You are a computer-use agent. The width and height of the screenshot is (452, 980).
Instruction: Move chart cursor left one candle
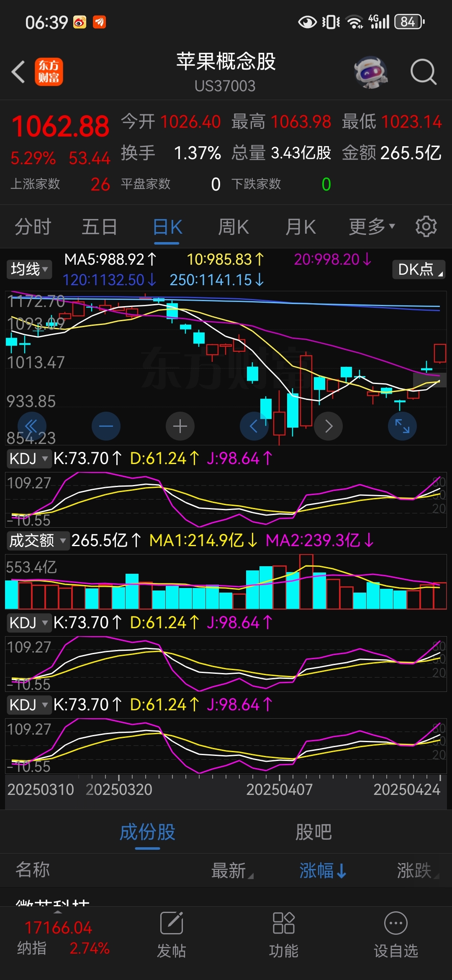254,426
